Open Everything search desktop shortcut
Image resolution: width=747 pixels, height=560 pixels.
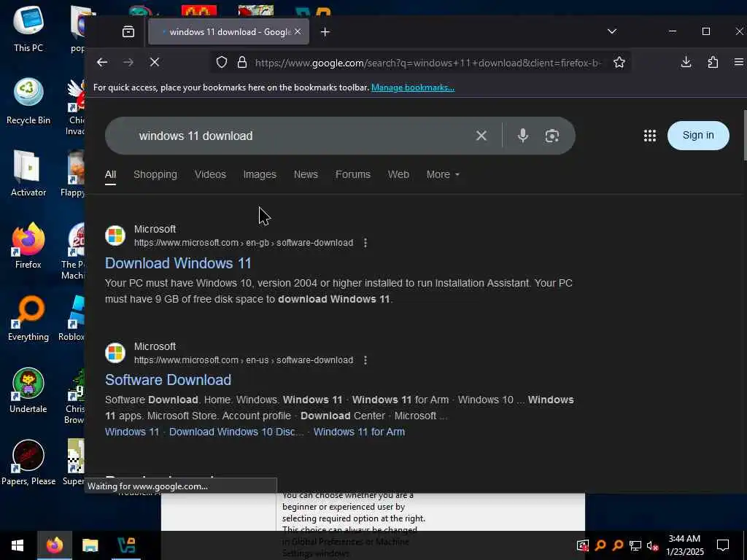tap(28, 318)
